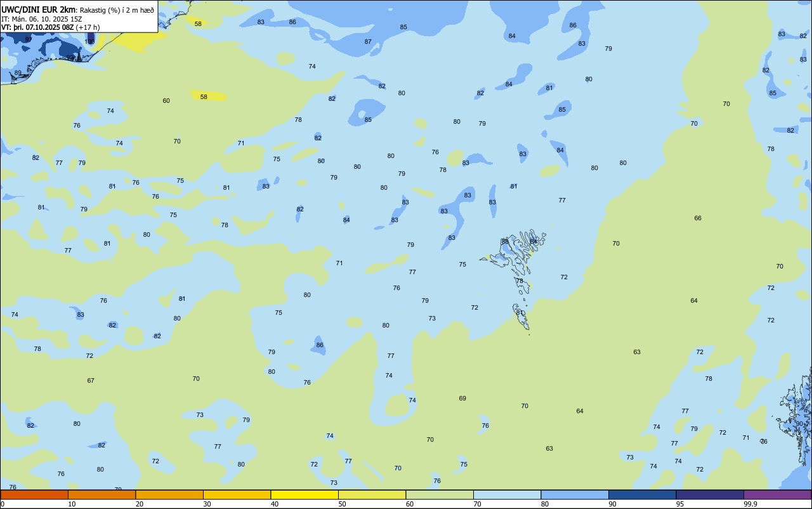The height and width of the screenshot is (509, 812).
Task: Click the 10–20 orange legend segment
Action: click(101, 494)
